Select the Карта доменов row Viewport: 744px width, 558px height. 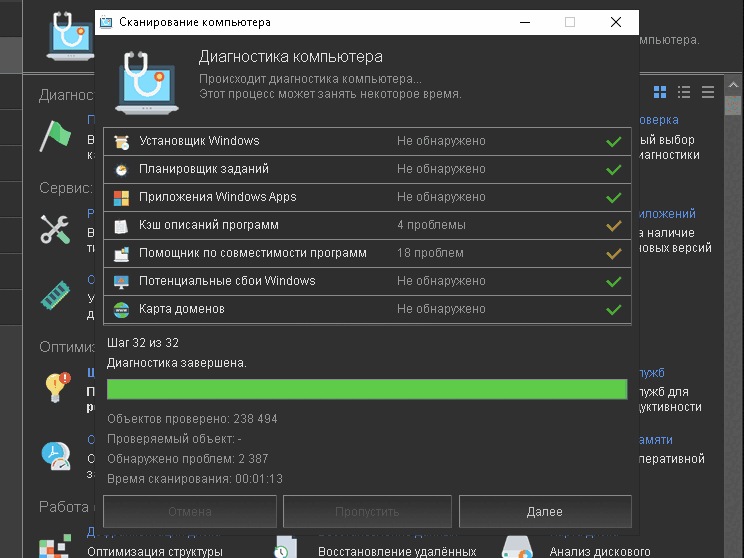pos(367,309)
